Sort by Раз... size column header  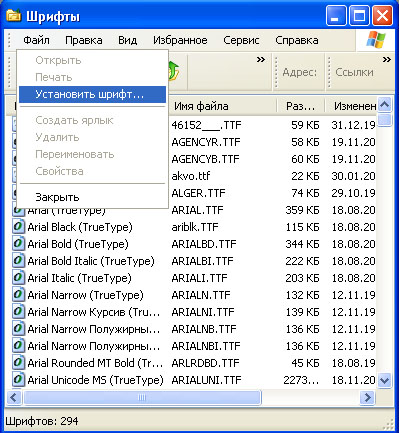pyautogui.click(x=301, y=106)
